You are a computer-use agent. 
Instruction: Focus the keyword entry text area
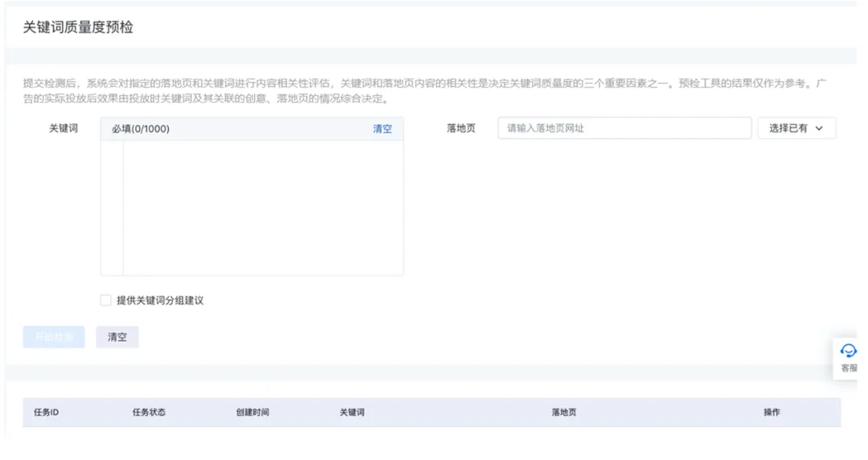(x=263, y=207)
